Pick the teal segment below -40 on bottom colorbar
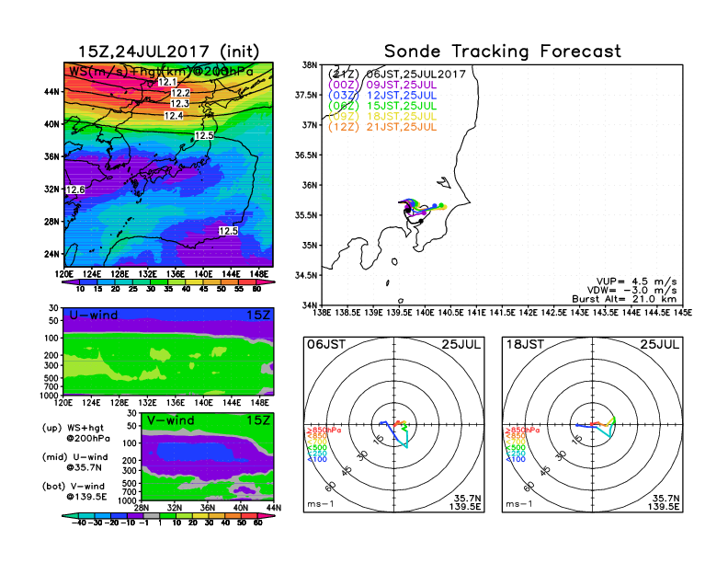The width and height of the screenshot is (728, 563). pos(70,515)
